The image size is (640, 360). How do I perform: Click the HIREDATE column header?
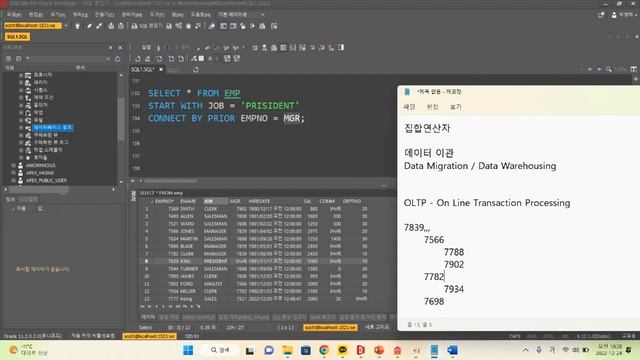tap(259, 201)
